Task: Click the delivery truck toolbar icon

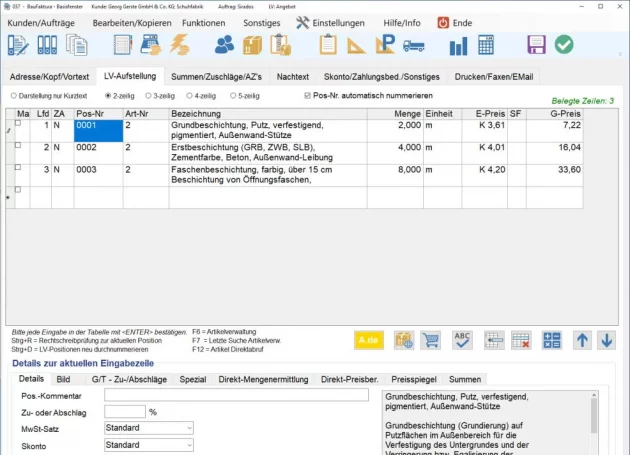Action: (x=415, y=45)
